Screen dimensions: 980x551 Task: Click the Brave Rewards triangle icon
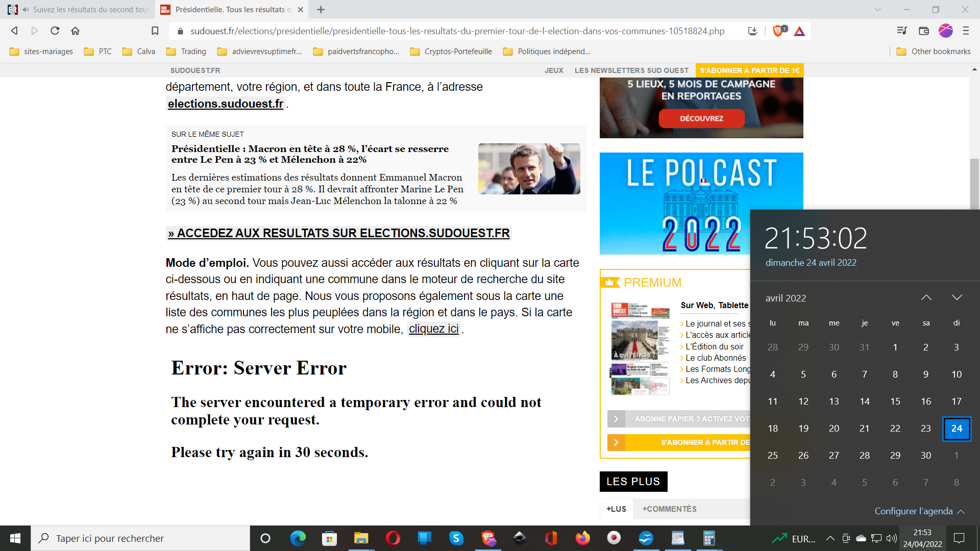point(799,31)
